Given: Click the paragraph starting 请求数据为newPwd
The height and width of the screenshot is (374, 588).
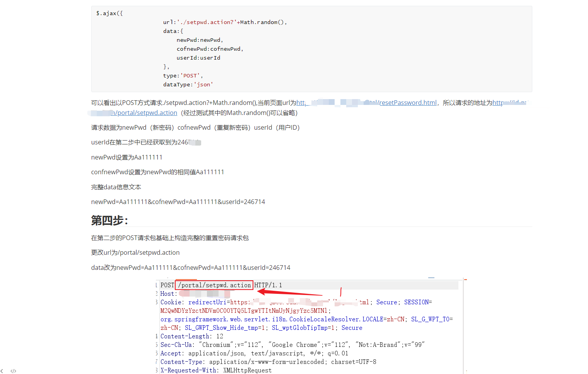Looking at the screenshot, I should tap(195, 127).
